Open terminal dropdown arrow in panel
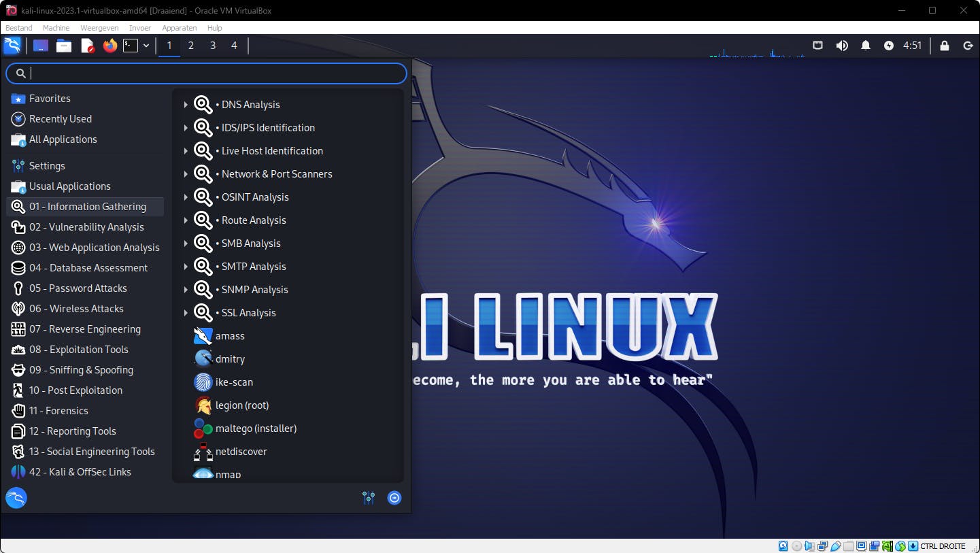 (x=146, y=46)
